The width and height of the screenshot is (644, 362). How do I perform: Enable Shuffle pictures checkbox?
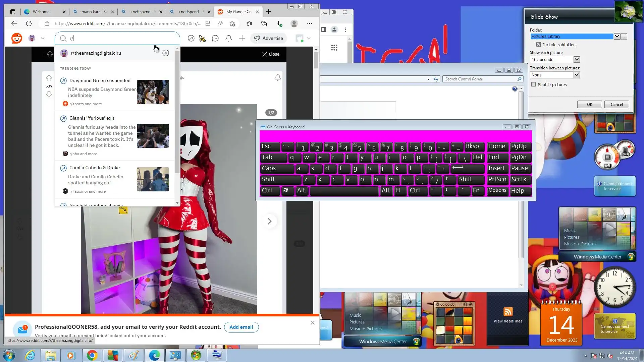point(534,84)
